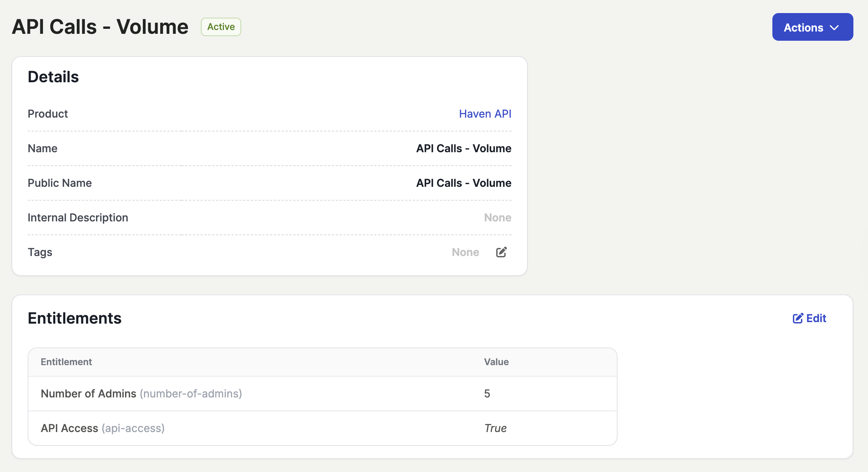Image resolution: width=868 pixels, height=472 pixels.
Task: Click the Internal Description None value
Action: point(497,218)
